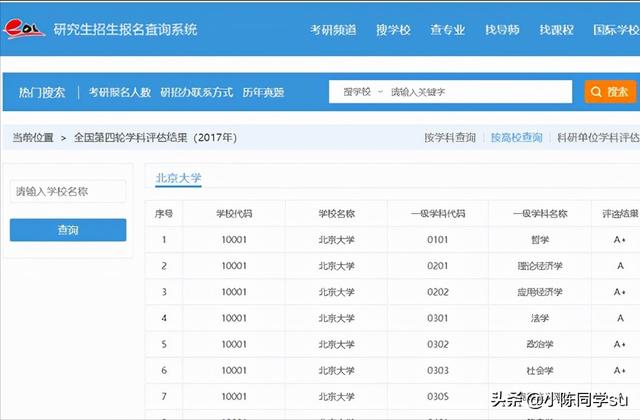Click the 热门搜索 label
The image size is (640, 420).
coord(42,92)
